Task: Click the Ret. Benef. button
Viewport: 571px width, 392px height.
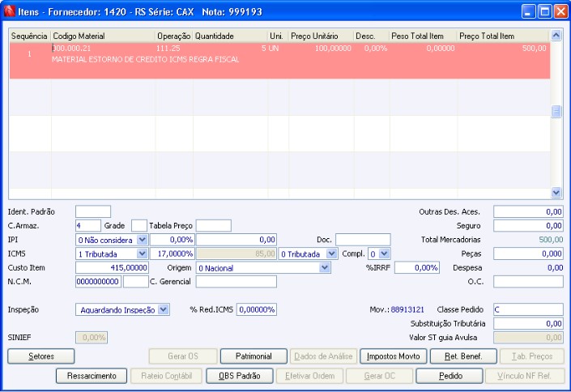Action: pos(463,356)
